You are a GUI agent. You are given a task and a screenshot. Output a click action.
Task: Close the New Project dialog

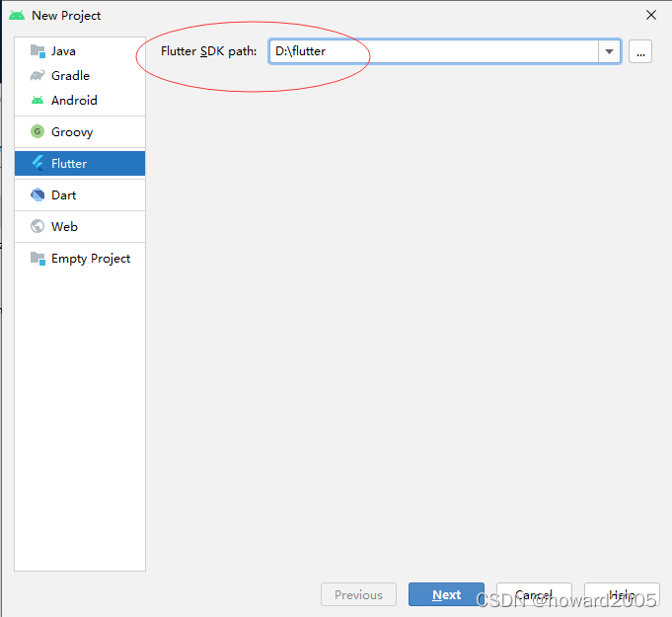pyautogui.click(x=651, y=15)
